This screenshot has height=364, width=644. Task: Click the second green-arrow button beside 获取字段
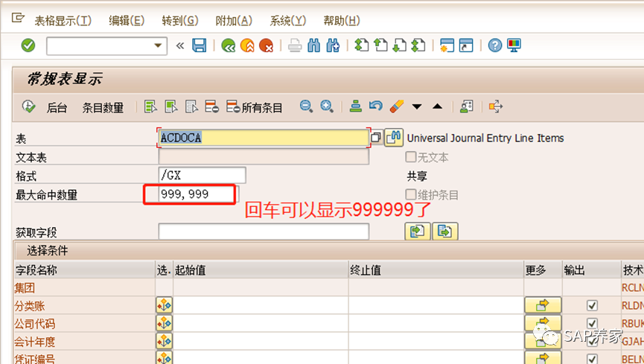(x=444, y=232)
